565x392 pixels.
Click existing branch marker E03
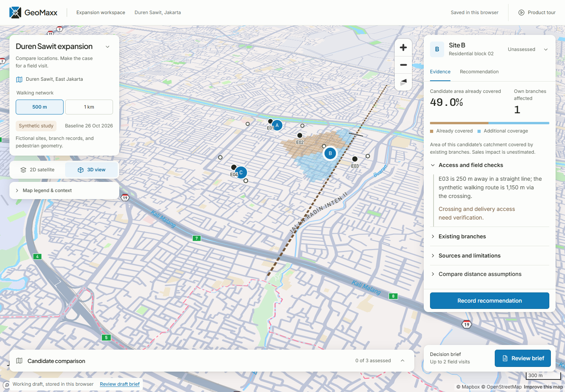[355, 159]
